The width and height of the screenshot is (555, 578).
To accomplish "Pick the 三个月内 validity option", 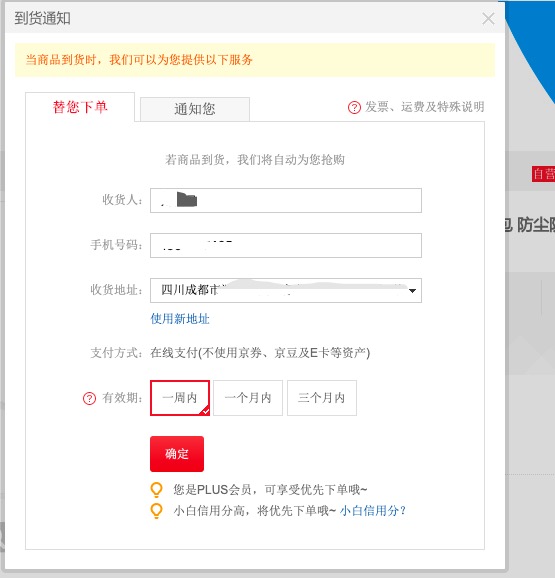I will (322, 398).
